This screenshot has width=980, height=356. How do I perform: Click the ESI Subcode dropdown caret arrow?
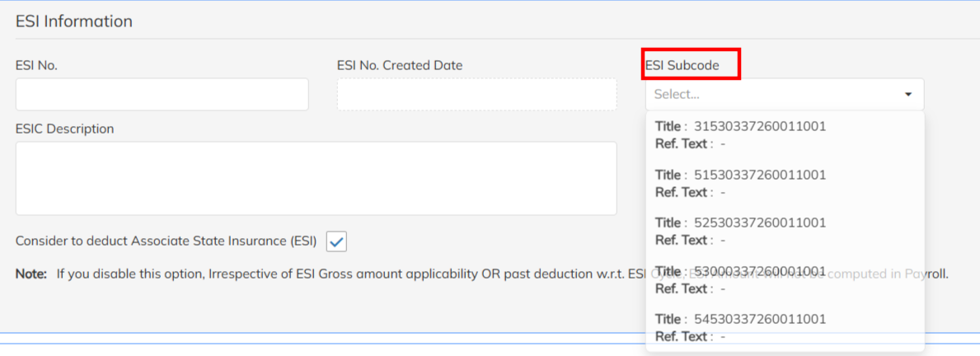(908, 95)
